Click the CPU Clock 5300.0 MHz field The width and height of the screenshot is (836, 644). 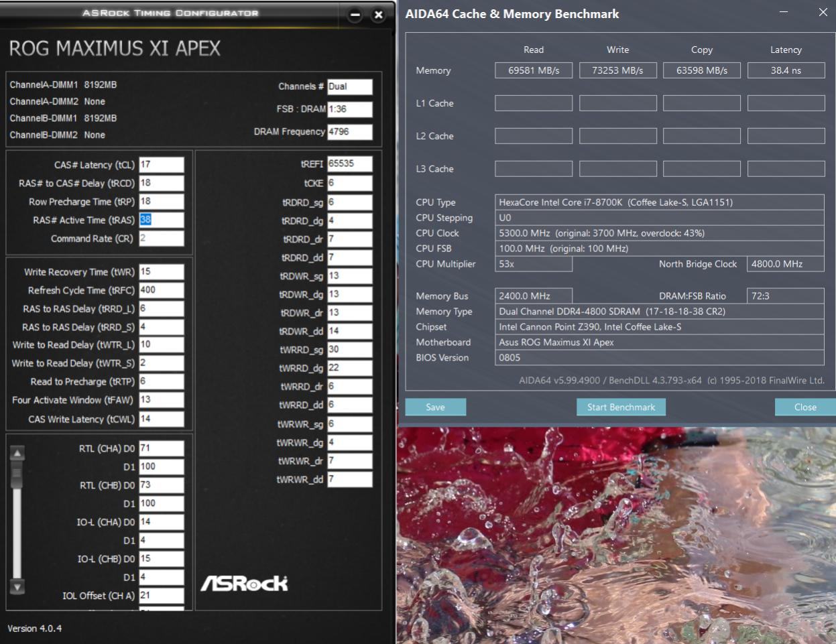(x=660, y=233)
